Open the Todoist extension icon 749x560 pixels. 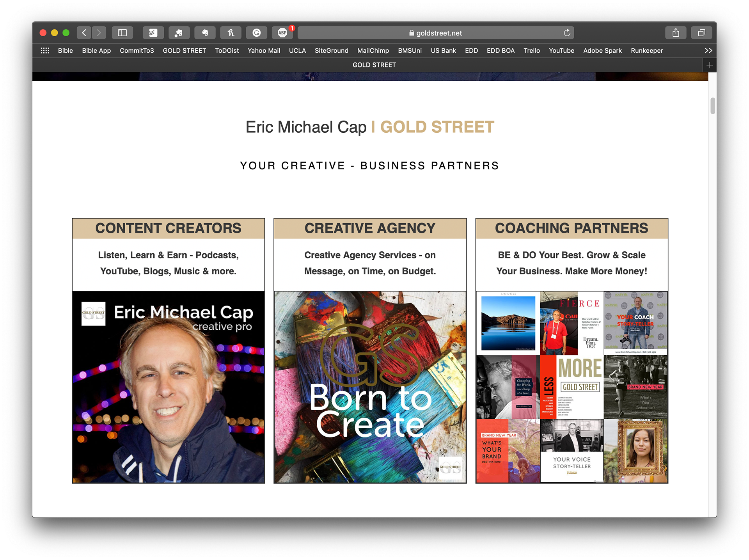[x=153, y=33]
